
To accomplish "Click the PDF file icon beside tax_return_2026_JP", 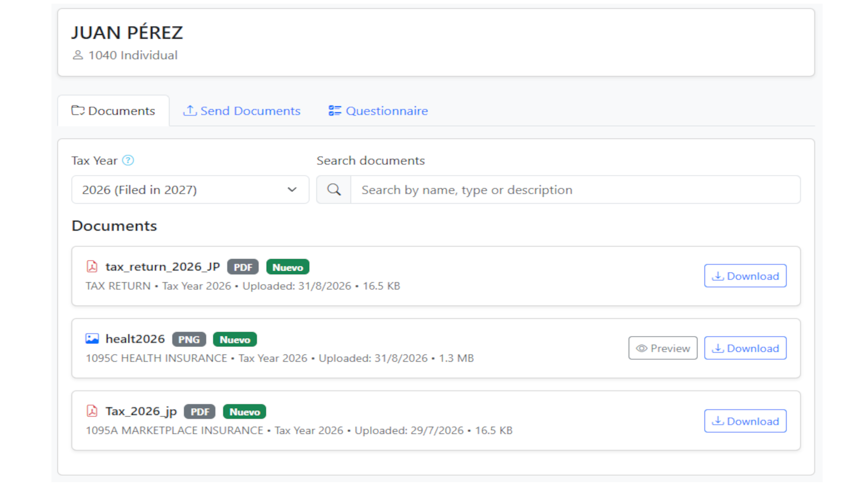I will point(92,267).
